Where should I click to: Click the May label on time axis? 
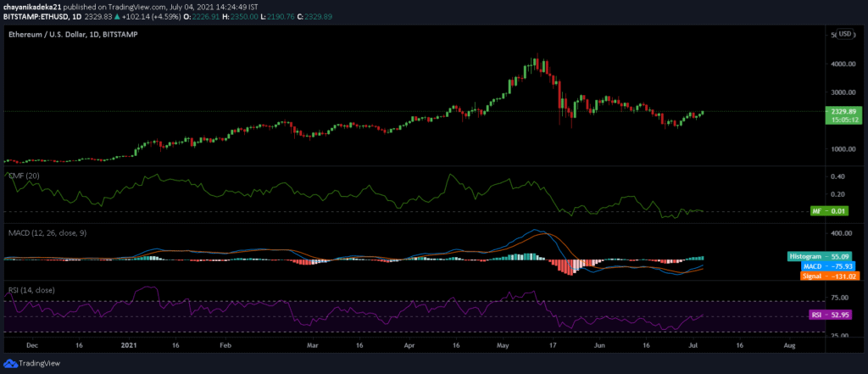coord(504,345)
